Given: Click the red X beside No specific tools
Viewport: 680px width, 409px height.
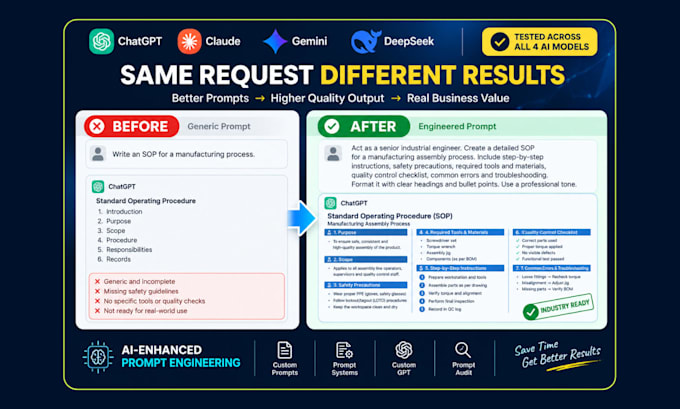Looking at the screenshot, I should (x=97, y=301).
